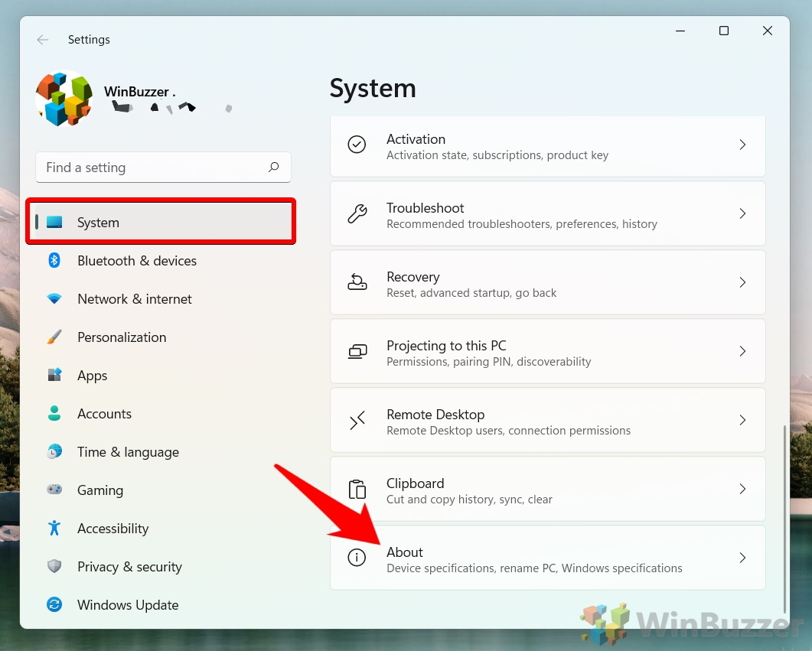Click the Recovery icon
This screenshot has width=812, height=651.
[x=357, y=282]
